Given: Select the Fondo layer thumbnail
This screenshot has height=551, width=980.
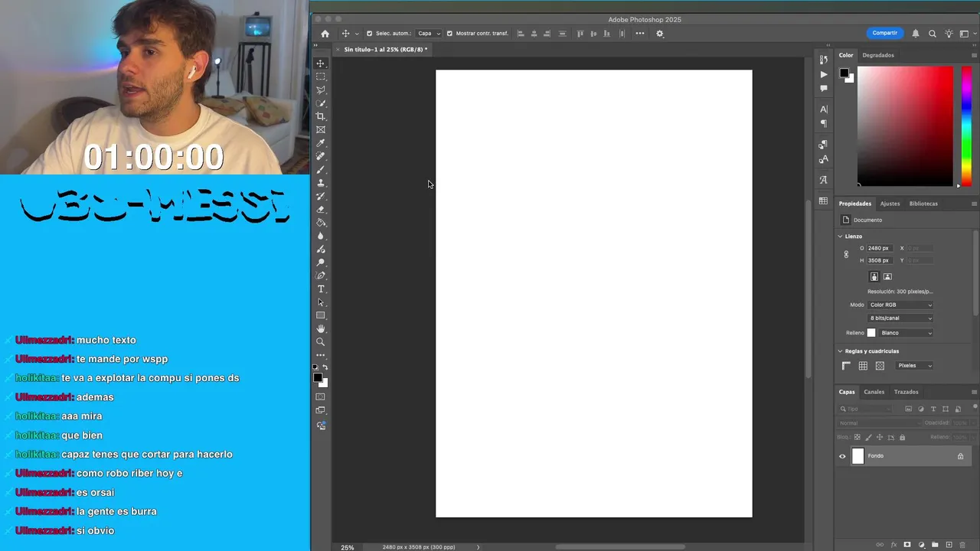Looking at the screenshot, I should pos(857,457).
